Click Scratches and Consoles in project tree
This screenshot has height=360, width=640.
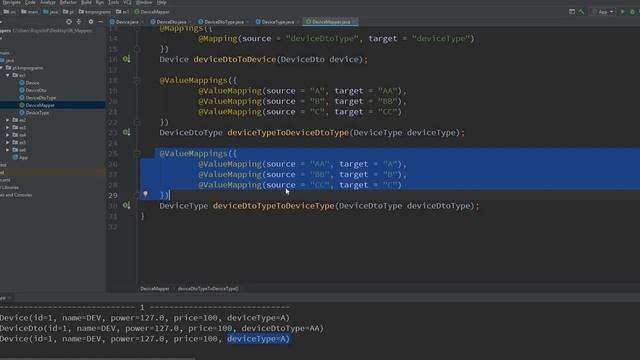click(16, 195)
